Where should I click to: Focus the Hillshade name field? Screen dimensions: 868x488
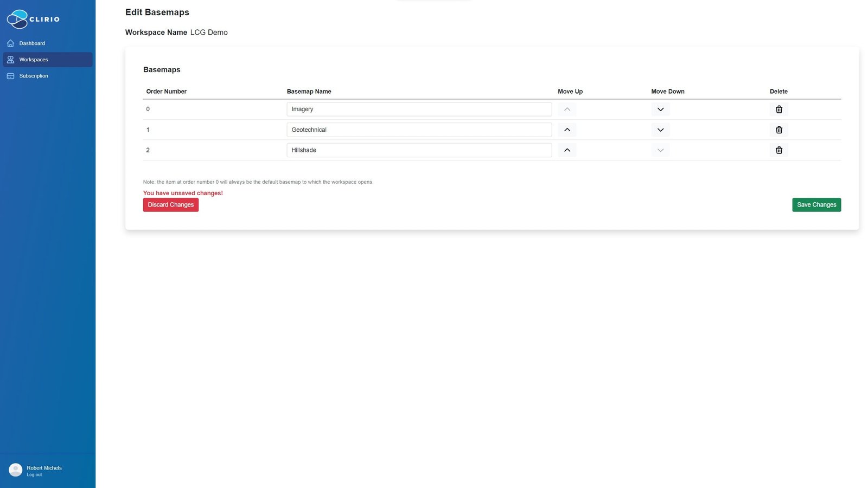tap(419, 150)
